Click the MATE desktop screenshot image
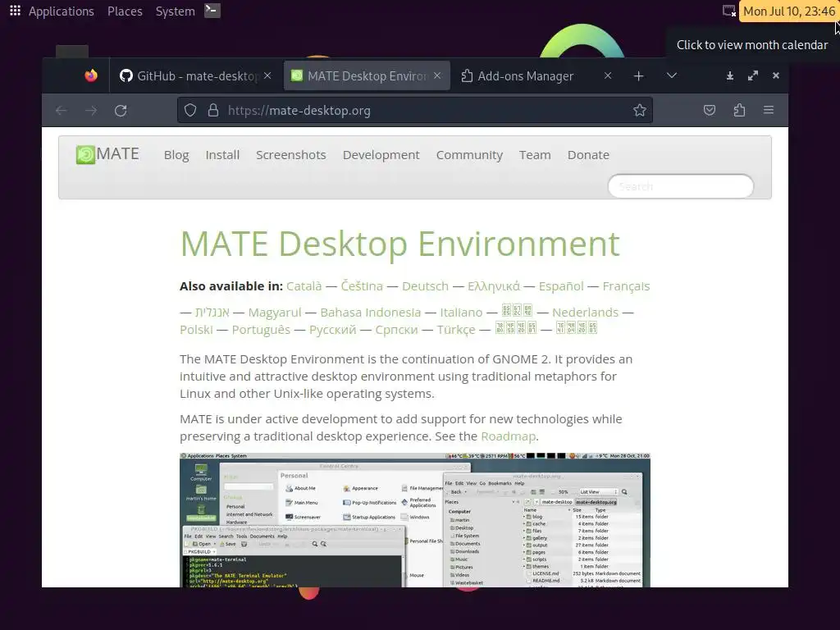840x630 pixels. (414, 519)
